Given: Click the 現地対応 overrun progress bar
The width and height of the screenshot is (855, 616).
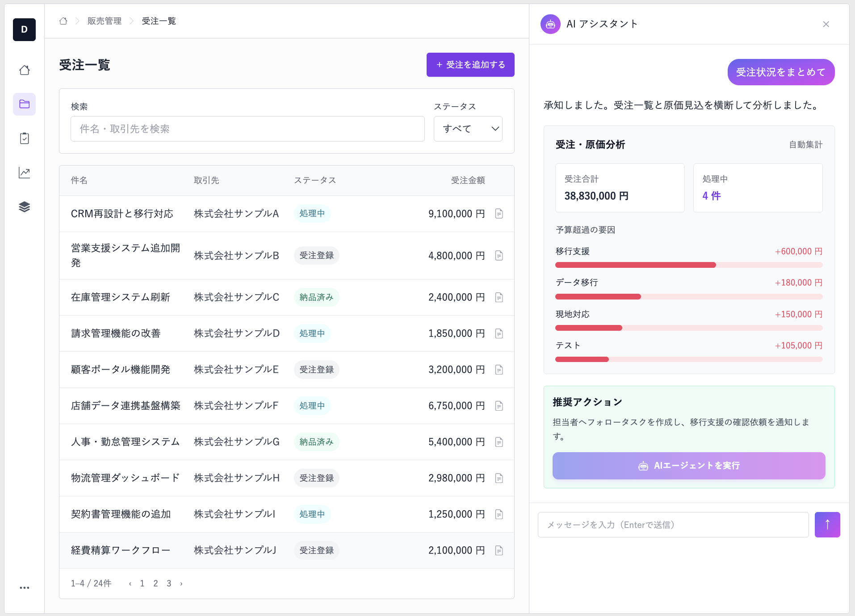Looking at the screenshot, I should pyautogui.click(x=689, y=328).
